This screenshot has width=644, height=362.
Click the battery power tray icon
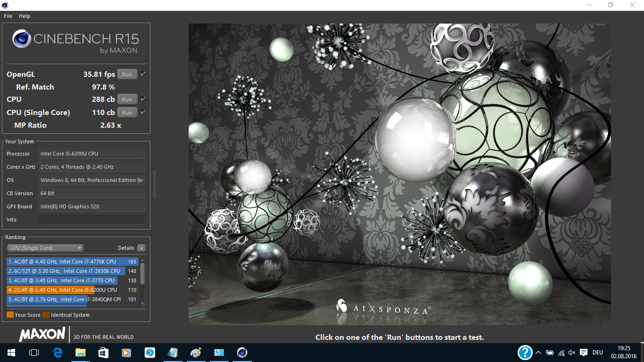click(550, 353)
